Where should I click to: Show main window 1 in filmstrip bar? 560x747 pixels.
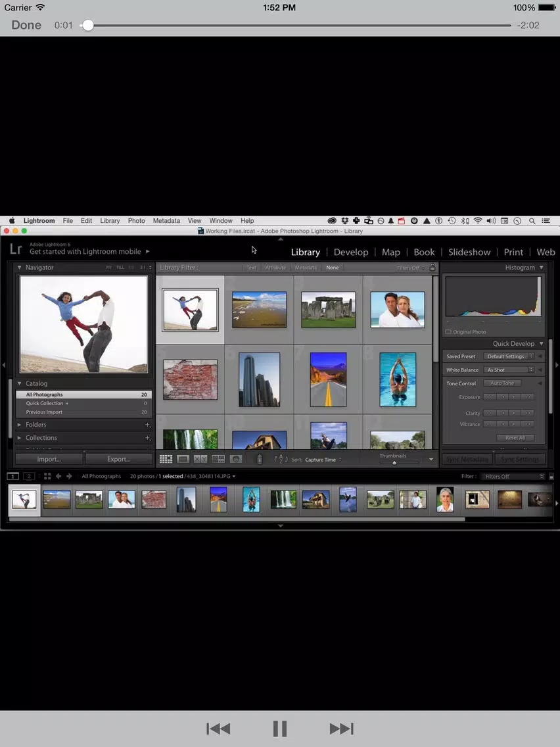click(x=13, y=476)
